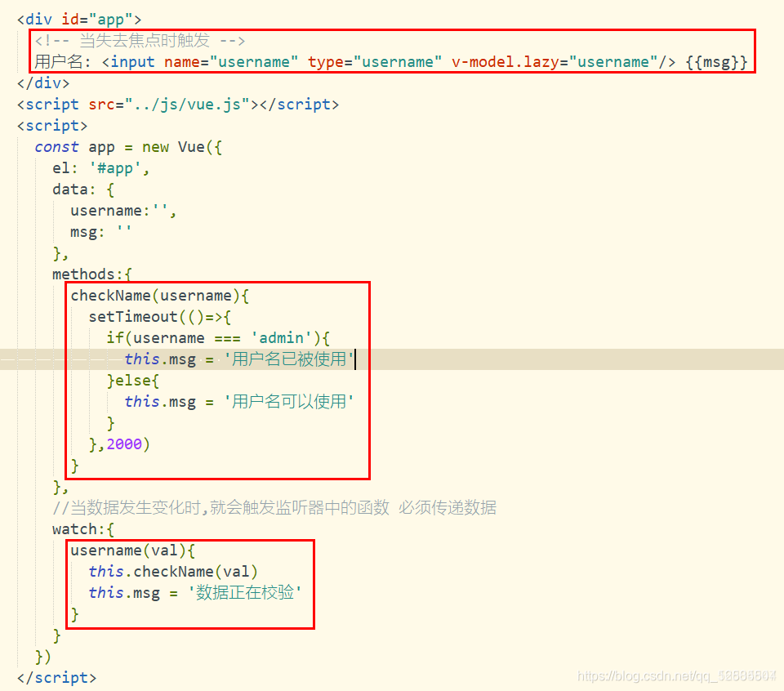Click the name="username" attribute

pyautogui.click(x=231, y=62)
